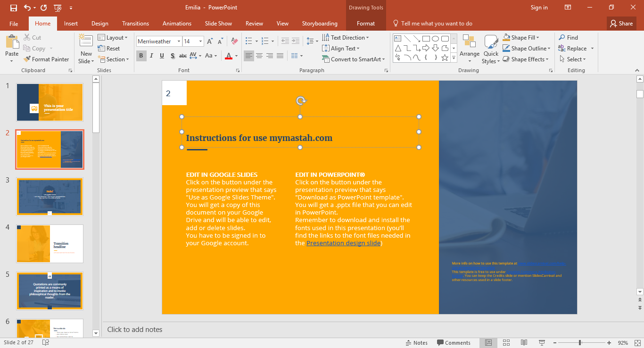Toggle Strikethrough on the text
The image size is (644, 348).
coord(183,56)
